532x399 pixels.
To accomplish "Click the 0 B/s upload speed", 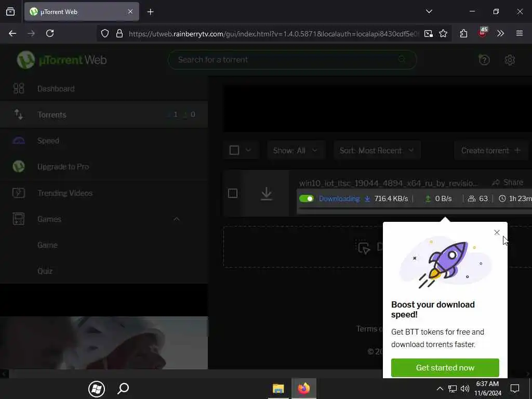I will [x=443, y=198].
